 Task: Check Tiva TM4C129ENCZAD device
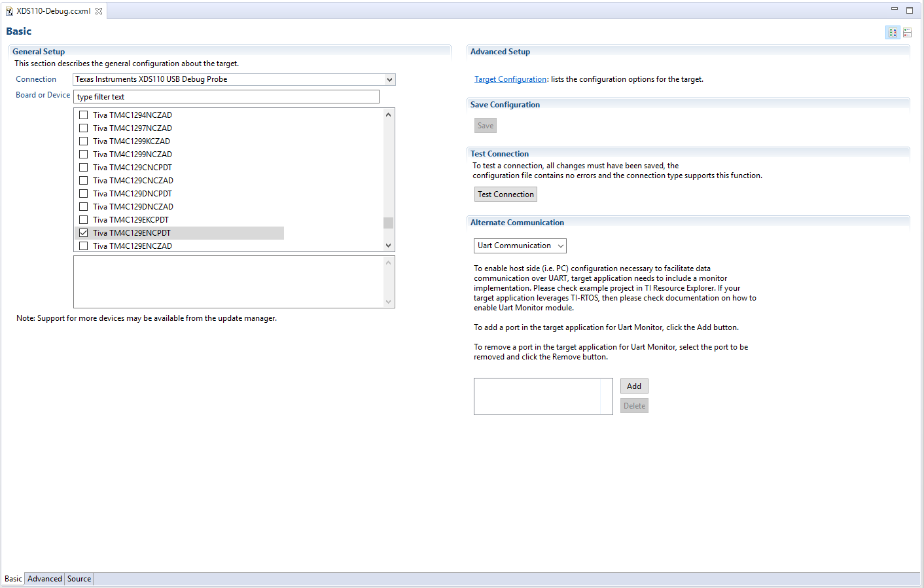(x=83, y=246)
